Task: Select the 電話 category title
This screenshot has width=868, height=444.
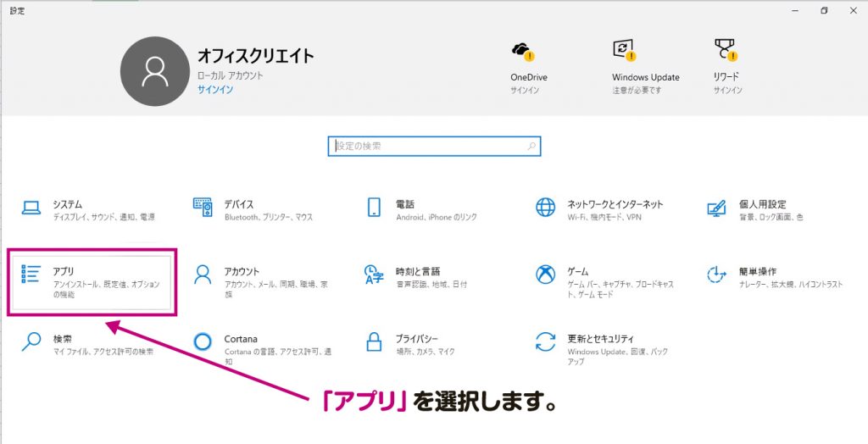Action: click(x=405, y=204)
